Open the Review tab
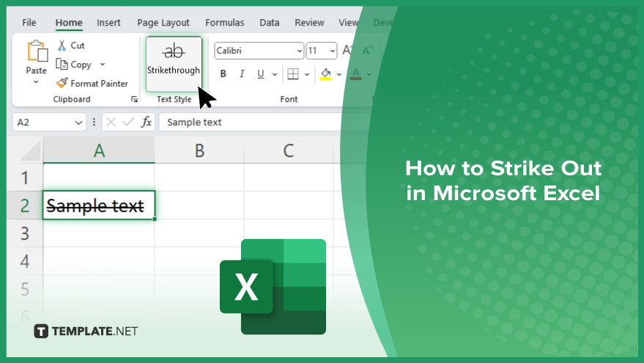Viewport: 644px width, 363px height. click(x=310, y=23)
